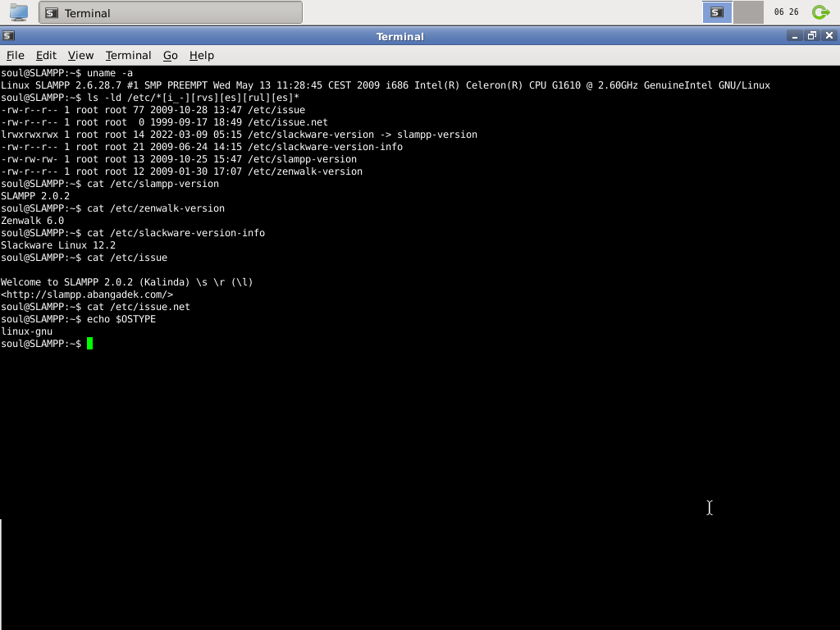Screen dimensions: 840x630
Task: Close the Terminal window
Action: (x=829, y=36)
